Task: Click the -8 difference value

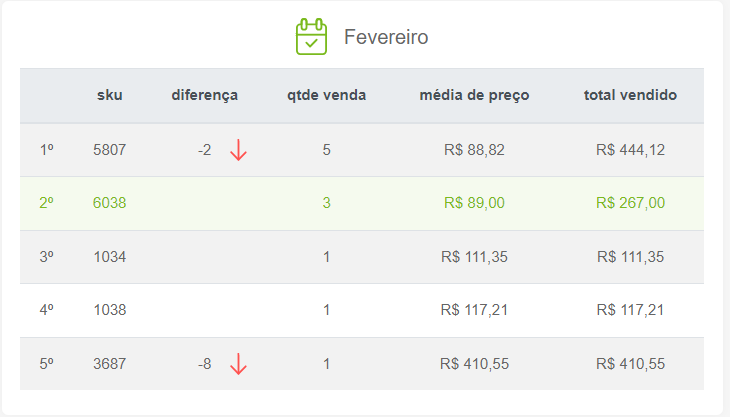Action: point(204,364)
